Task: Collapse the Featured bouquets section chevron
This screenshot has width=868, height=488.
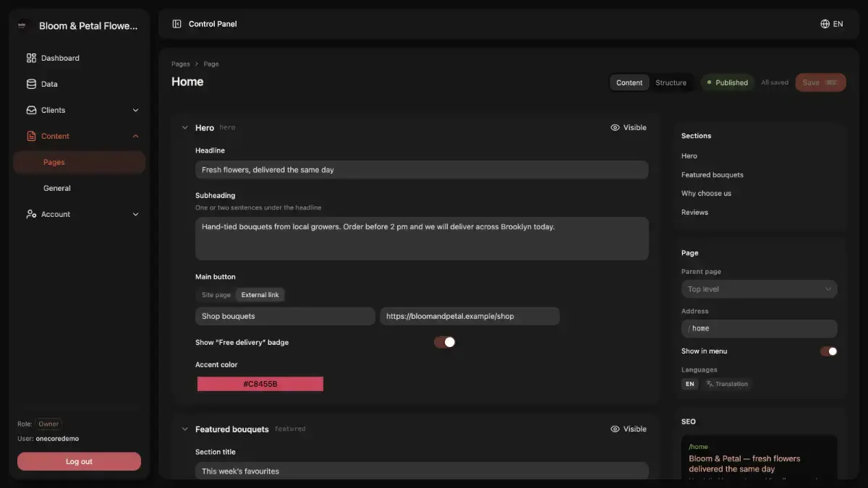Action: (x=184, y=429)
